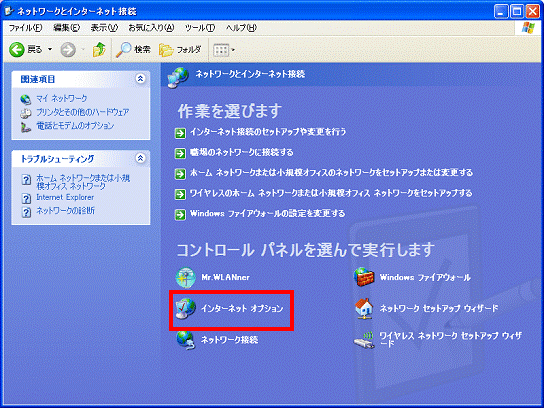The height and width of the screenshot is (408, 544).
Task: Close the ネットワークとインターネット接続 window
Action: pos(533,12)
